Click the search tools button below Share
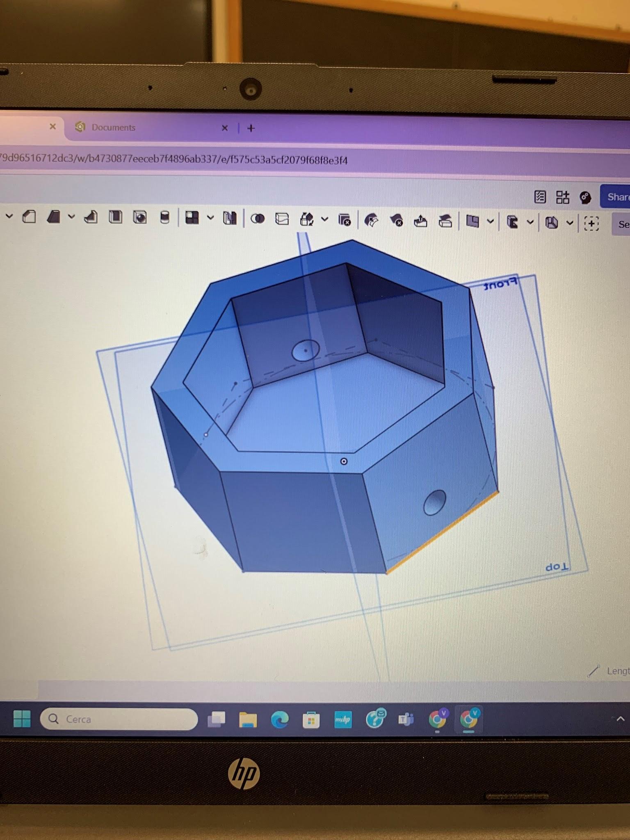The image size is (630, 840). coord(621,224)
